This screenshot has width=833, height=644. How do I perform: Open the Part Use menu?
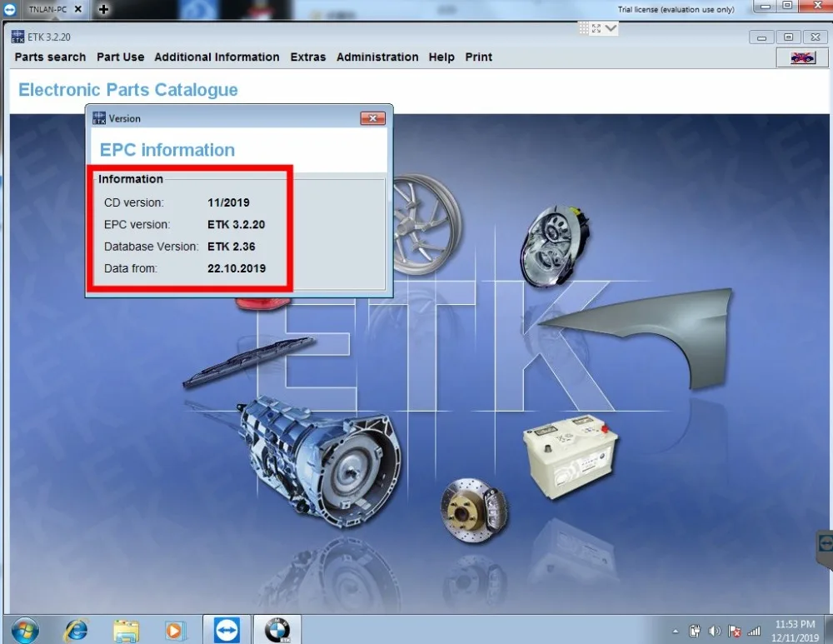[120, 57]
